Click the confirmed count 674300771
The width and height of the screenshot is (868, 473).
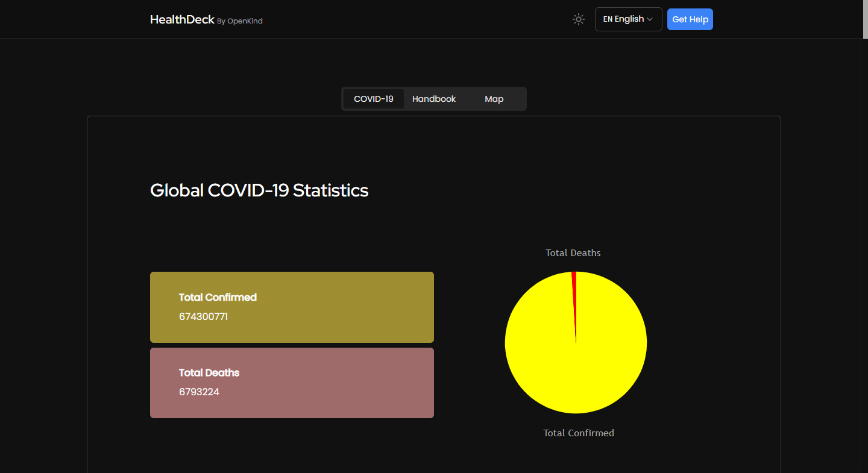tap(204, 316)
